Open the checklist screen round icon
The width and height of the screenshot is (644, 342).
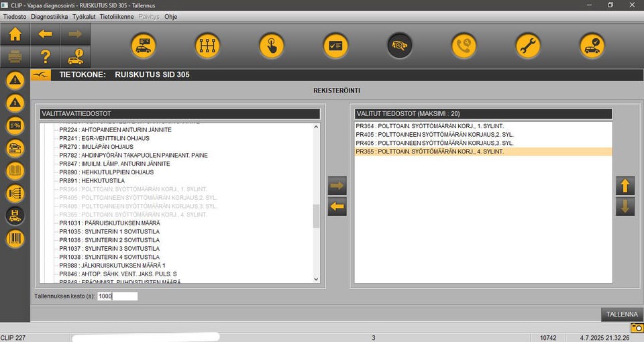click(335, 46)
